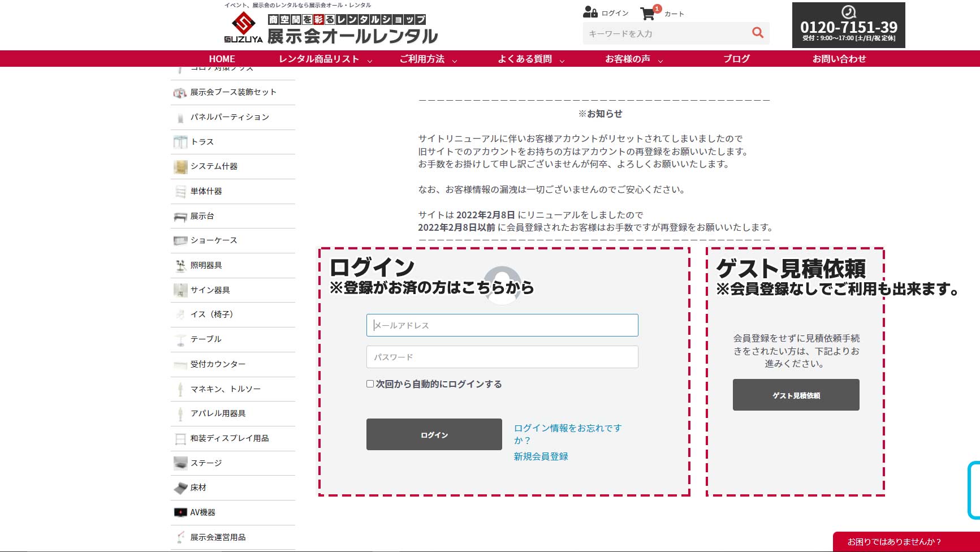Expand the レンタル商品リスト dropdown arrow
This screenshot has height=552, width=980.
369,61
